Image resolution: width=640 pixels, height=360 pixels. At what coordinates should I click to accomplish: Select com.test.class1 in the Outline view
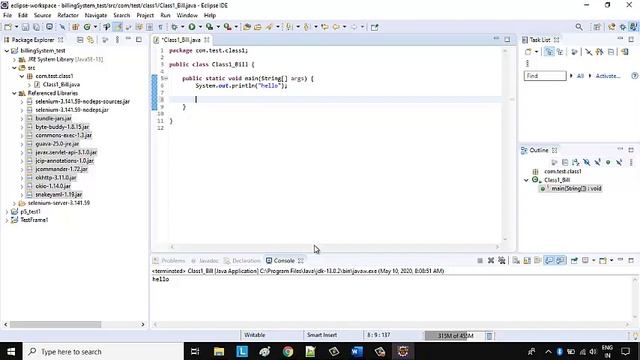point(562,171)
